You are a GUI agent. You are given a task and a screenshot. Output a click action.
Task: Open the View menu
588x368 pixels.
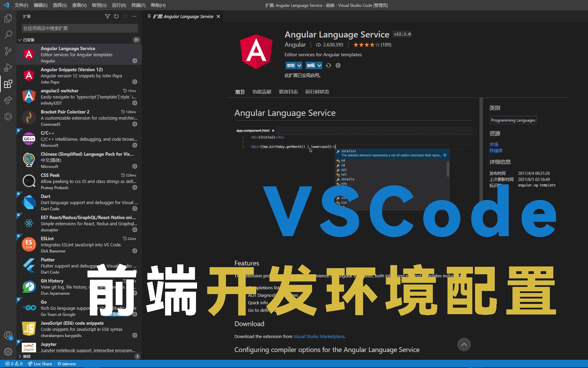point(79,5)
